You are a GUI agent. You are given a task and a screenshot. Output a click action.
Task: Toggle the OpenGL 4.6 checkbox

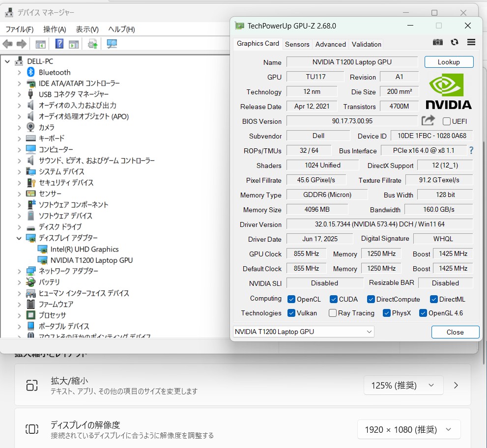(x=423, y=312)
